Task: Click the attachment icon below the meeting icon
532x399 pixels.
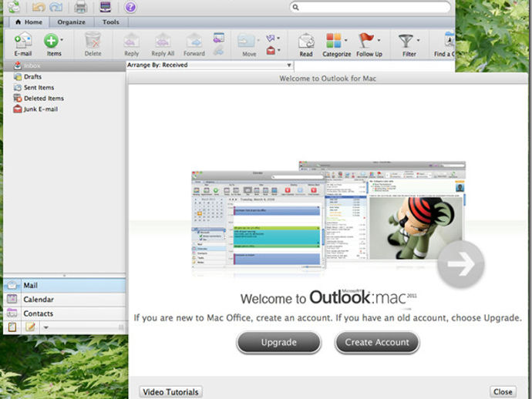Action: pyautogui.click(x=219, y=51)
